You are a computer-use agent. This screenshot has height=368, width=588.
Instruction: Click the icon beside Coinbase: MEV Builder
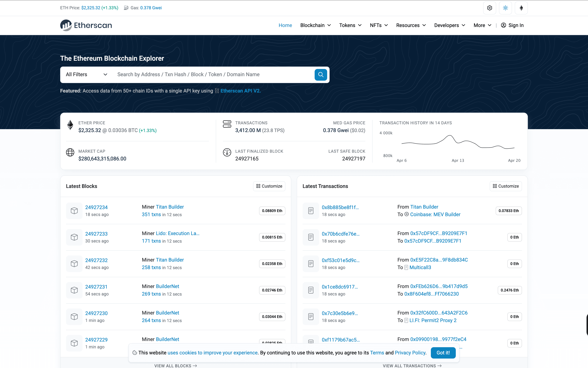point(406,214)
